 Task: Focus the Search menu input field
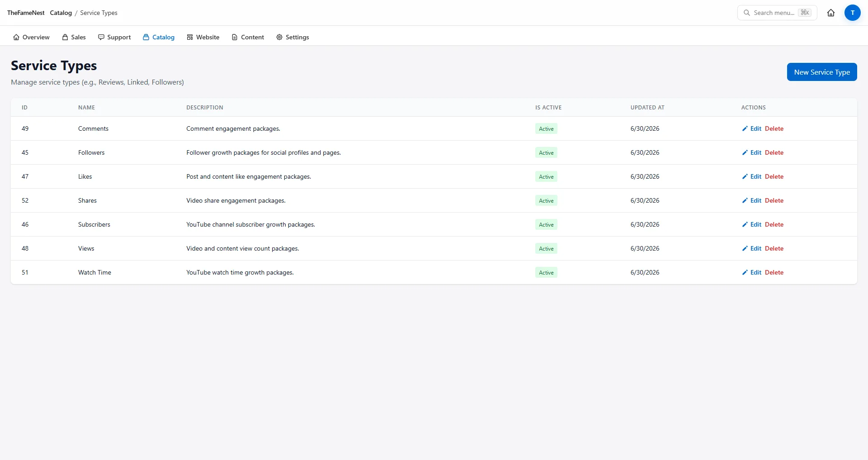(x=777, y=13)
